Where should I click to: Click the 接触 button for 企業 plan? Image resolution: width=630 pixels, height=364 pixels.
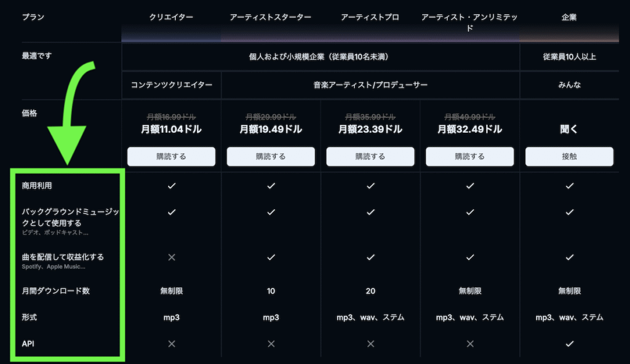pyautogui.click(x=569, y=156)
